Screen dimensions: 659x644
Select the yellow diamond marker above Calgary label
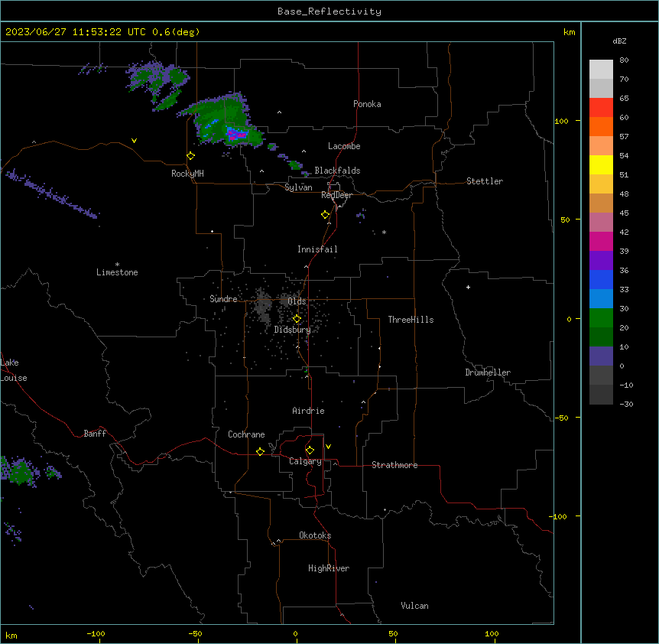pos(310,450)
